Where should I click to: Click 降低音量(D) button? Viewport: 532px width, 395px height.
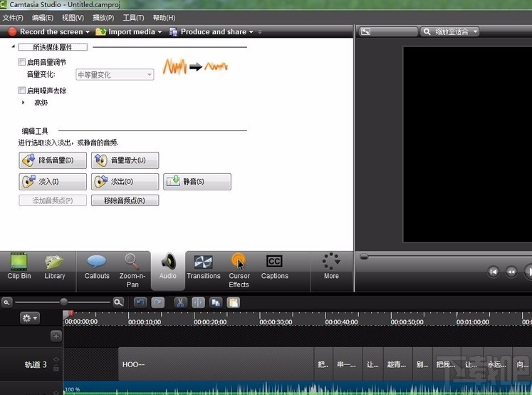53,160
